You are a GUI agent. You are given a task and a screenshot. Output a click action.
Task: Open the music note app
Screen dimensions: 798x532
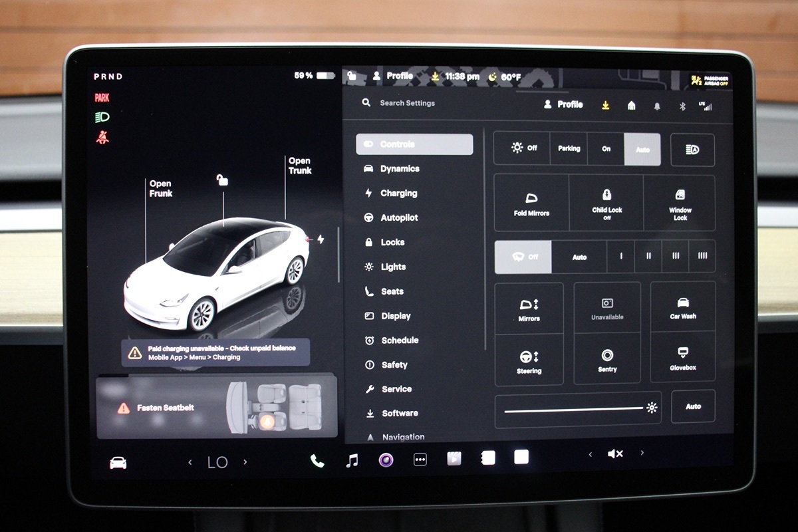352,460
